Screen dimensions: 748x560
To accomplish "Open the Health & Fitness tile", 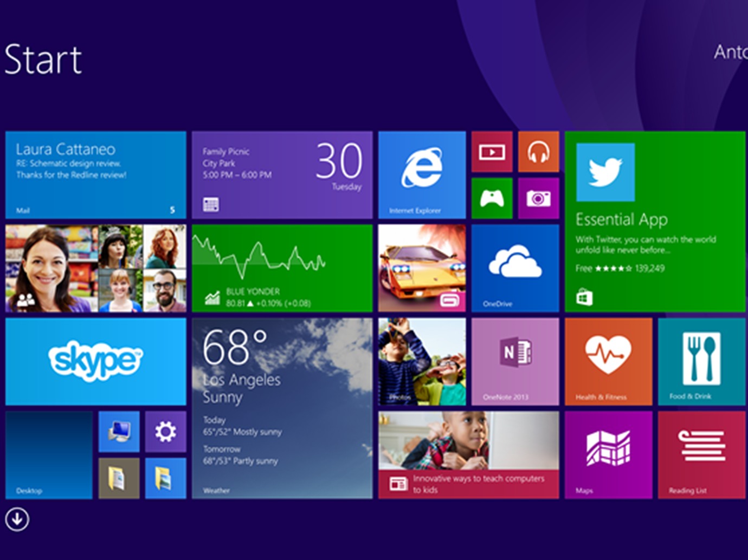I will tap(608, 361).
